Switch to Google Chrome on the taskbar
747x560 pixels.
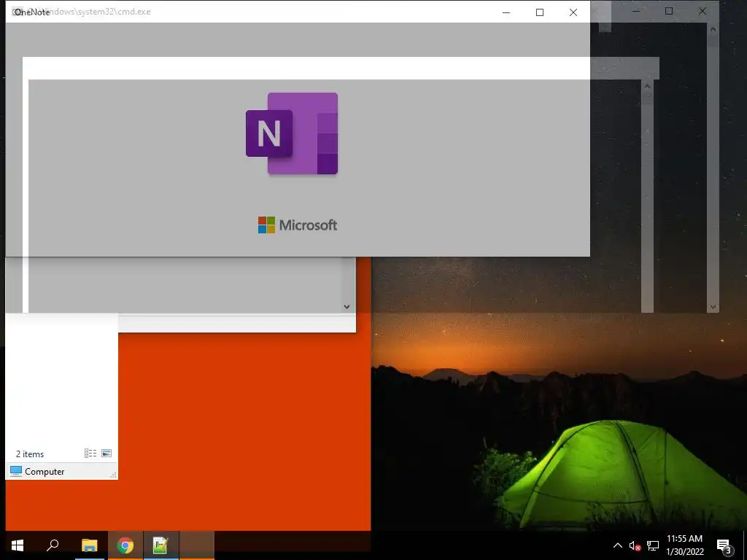[125, 545]
